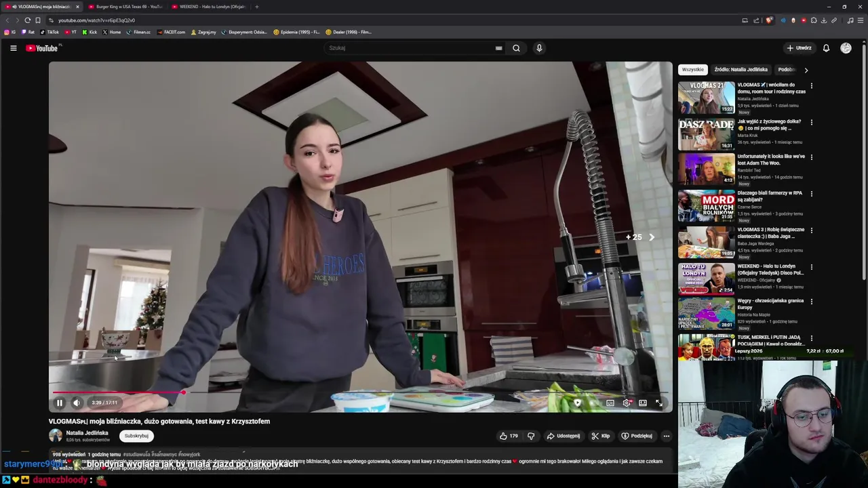Open options for Jak wyjść z życiowego dołka
This screenshot has height=488, width=868.
(x=811, y=123)
